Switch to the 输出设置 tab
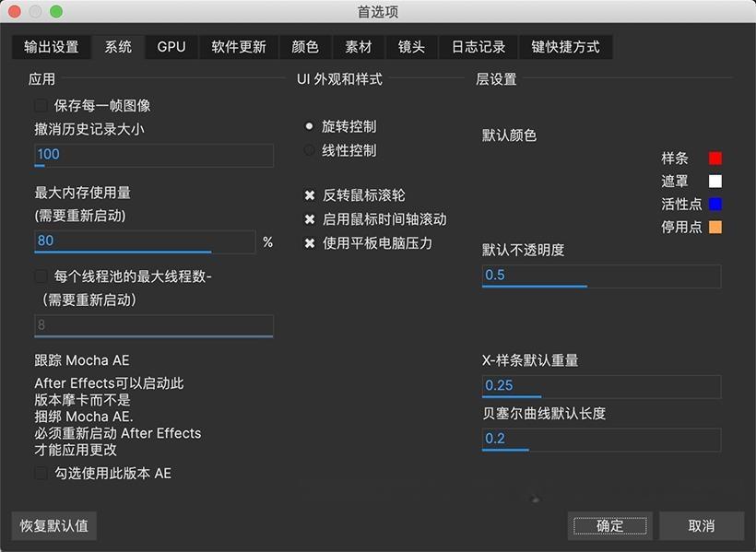This screenshot has height=552, width=756. (51, 46)
